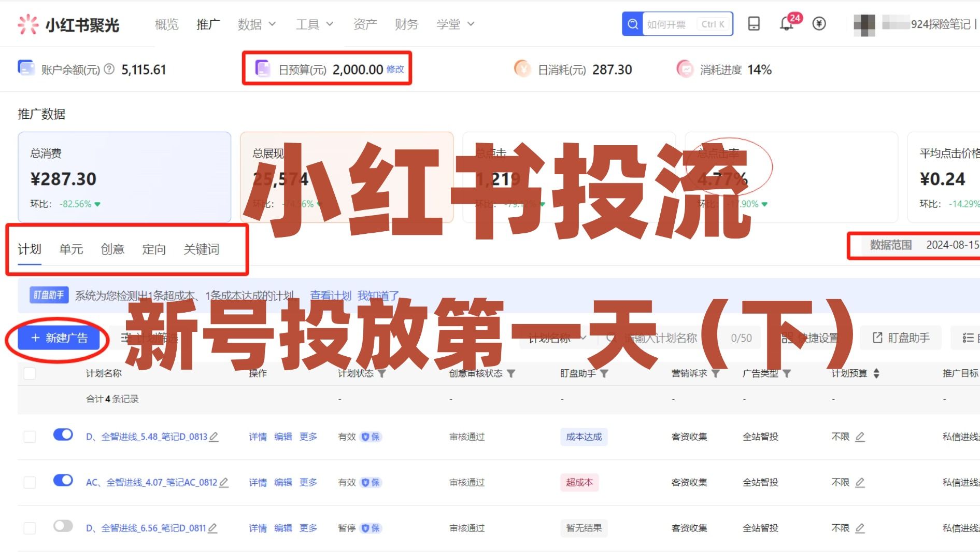Click the 小红书聚光 logo

coord(68,24)
